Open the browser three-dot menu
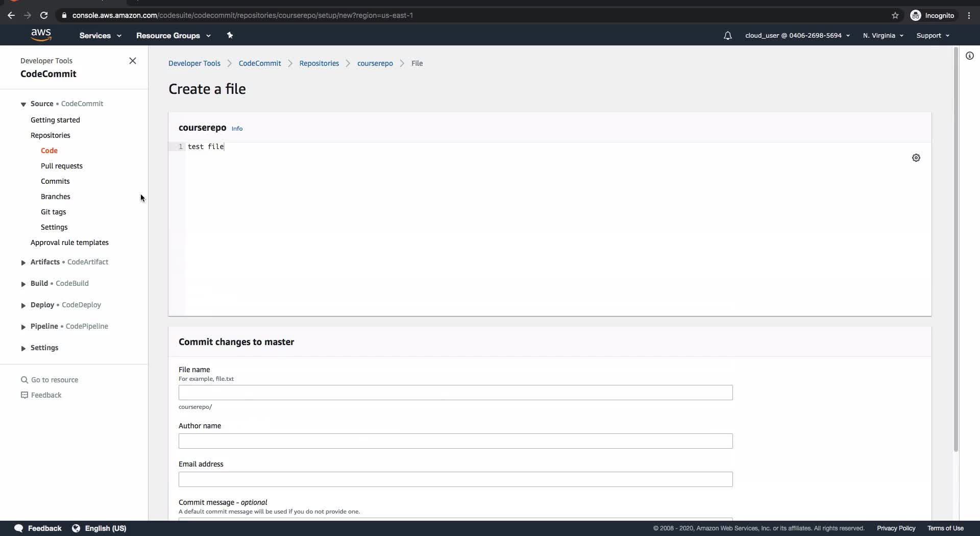Image resolution: width=980 pixels, height=536 pixels. [969, 15]
